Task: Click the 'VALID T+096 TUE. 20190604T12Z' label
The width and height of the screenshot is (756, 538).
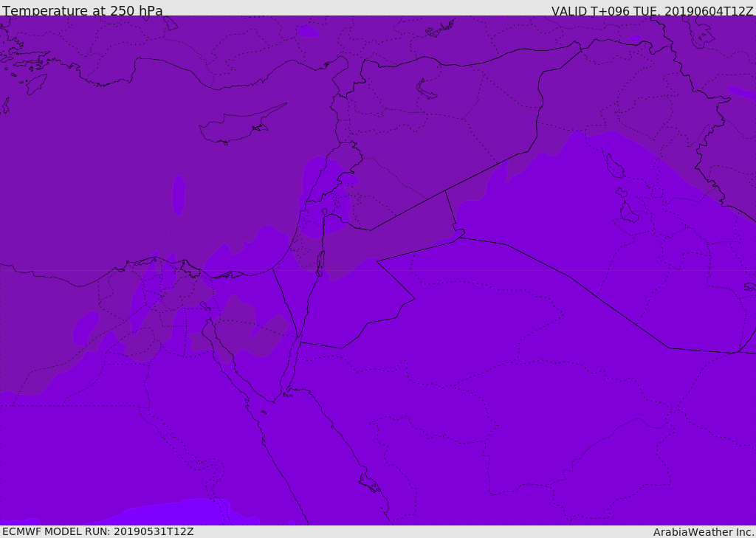Action: [652, 11]
